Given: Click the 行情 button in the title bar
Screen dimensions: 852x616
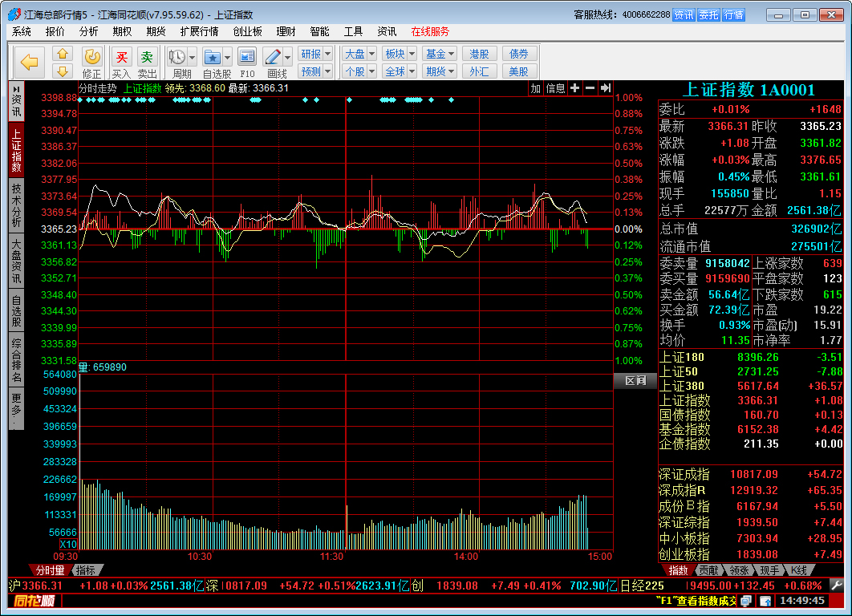Looking at the screenshot, I should coord(733,14).
